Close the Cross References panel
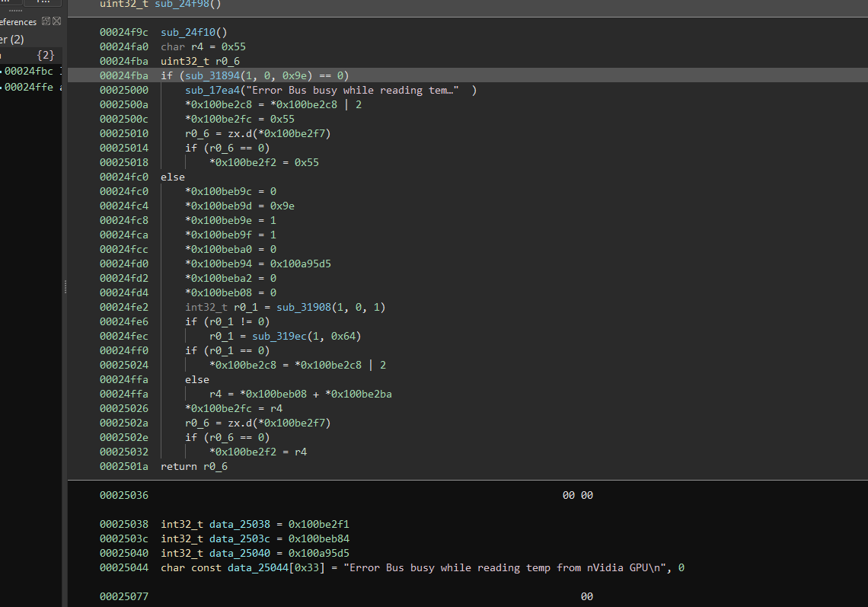 pyautogui.click(x=56, y=21)
